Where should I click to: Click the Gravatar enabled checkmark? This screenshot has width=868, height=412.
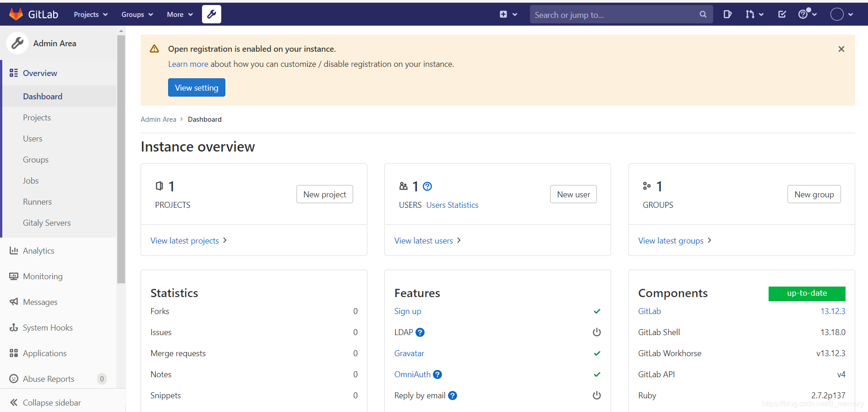click(x=597, y=353)
